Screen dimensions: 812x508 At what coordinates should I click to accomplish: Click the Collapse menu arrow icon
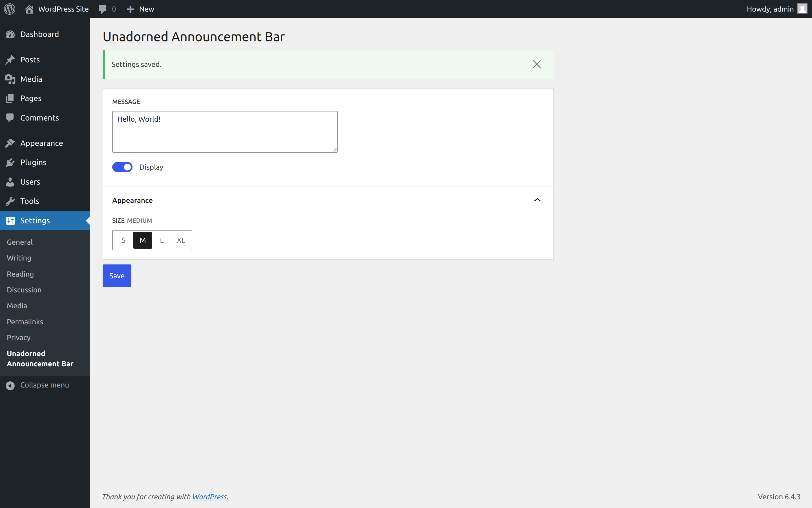coord(10,385)
